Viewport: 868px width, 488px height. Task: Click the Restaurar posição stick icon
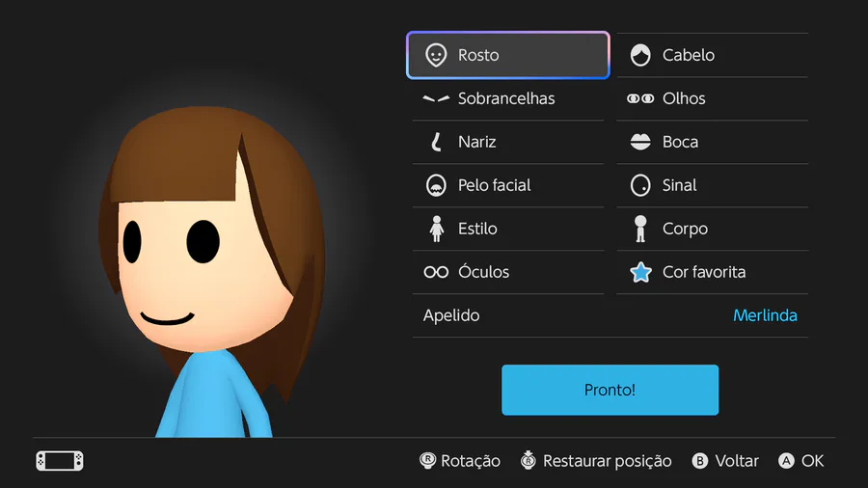[x=529, y=460]
